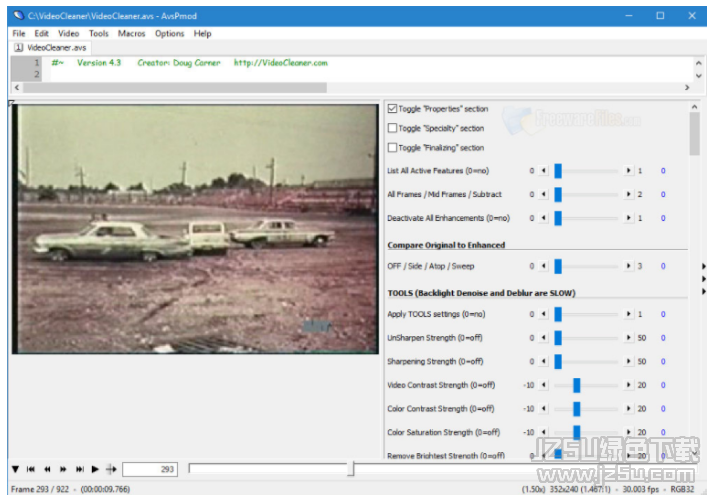Image resolution: width=713 pixels, height=501 pixels.
Task: Open the Video menu
Action: pyautogui.click(x=68, y=34)
